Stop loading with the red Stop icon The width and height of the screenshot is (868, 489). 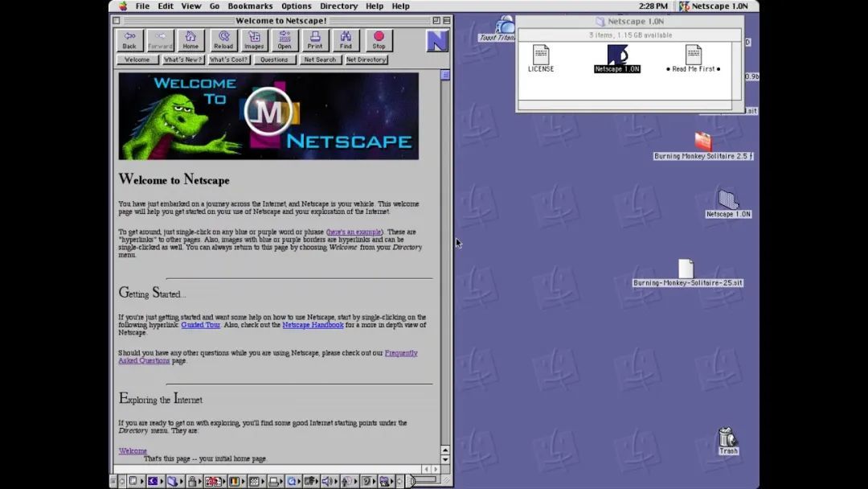click(379, 40)
